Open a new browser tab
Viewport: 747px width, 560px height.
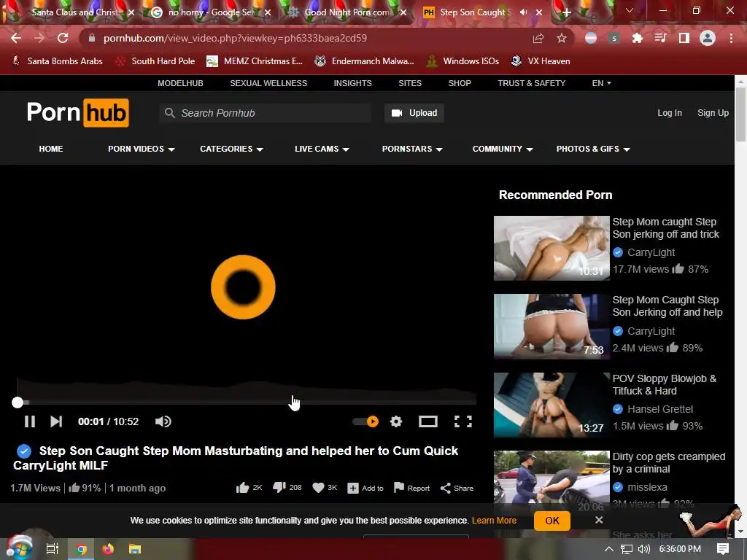click(566, 13)
